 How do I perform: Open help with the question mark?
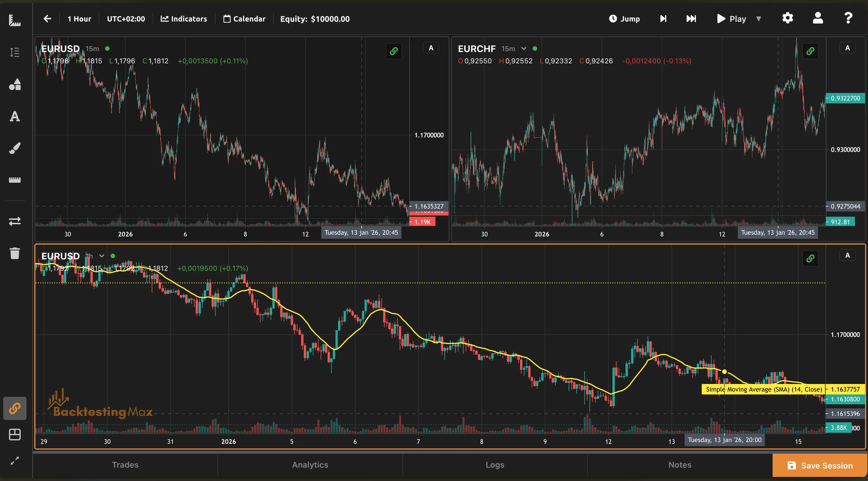tap(848, 18)
